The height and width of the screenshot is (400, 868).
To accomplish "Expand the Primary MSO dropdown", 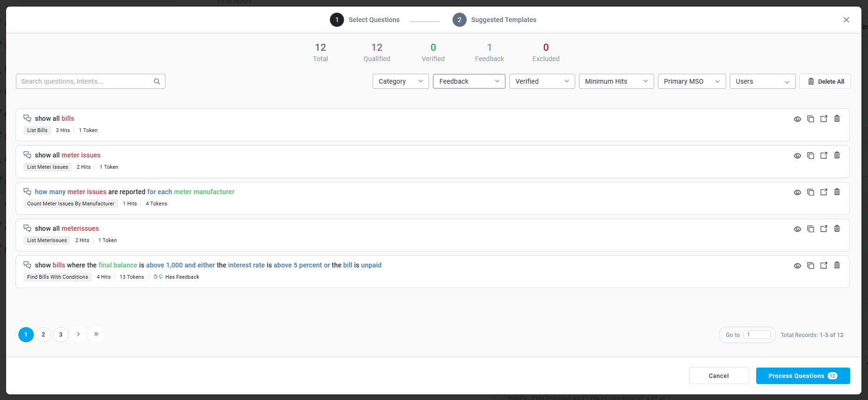I will click(692, 81).
